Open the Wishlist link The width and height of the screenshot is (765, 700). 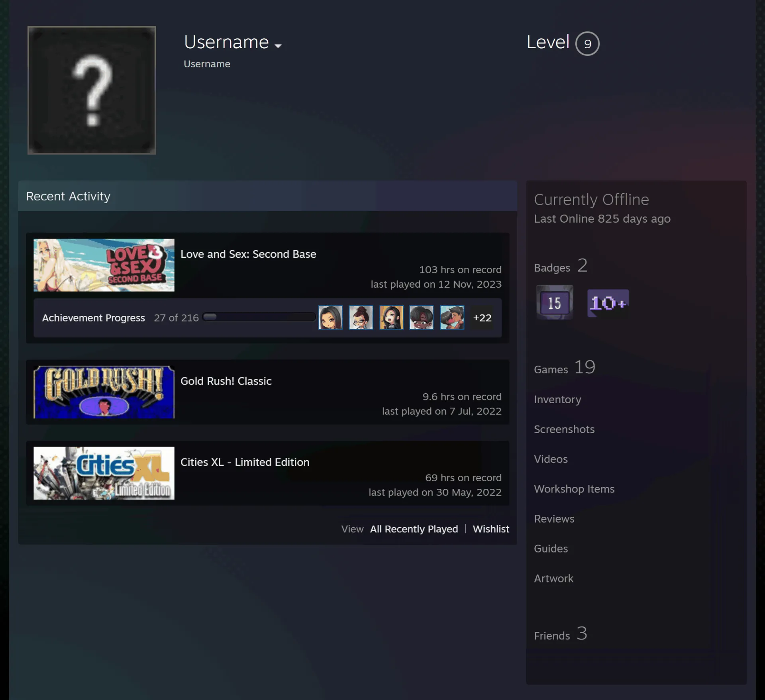(491, 529)
